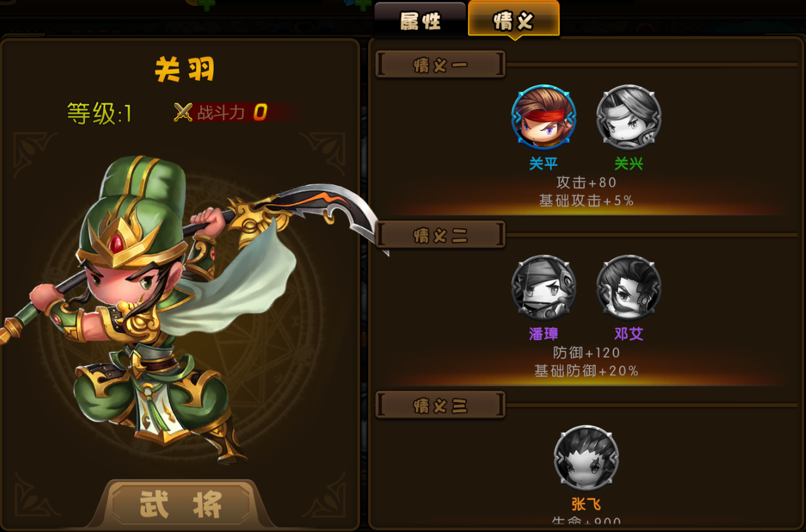Screen dimensions: 806x532
Task: Open the 张飞 hero portrait
Action: coord(586,457)
